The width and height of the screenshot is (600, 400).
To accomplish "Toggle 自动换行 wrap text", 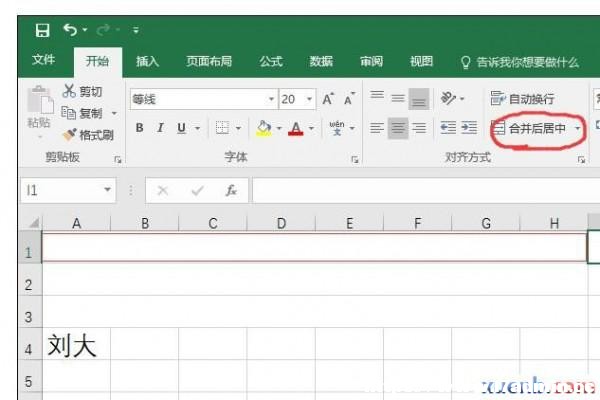I will click(522, 99).
